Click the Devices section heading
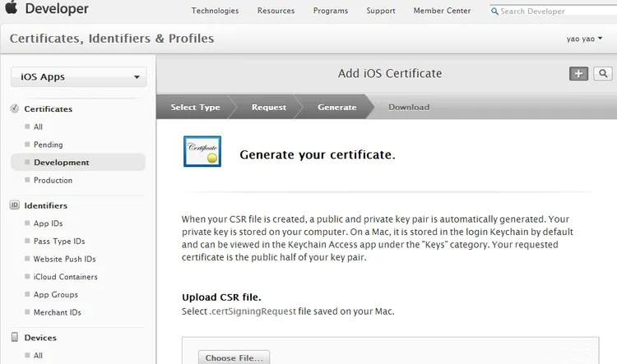Screen dimensions: 617x364 click(x=40, y=337)
